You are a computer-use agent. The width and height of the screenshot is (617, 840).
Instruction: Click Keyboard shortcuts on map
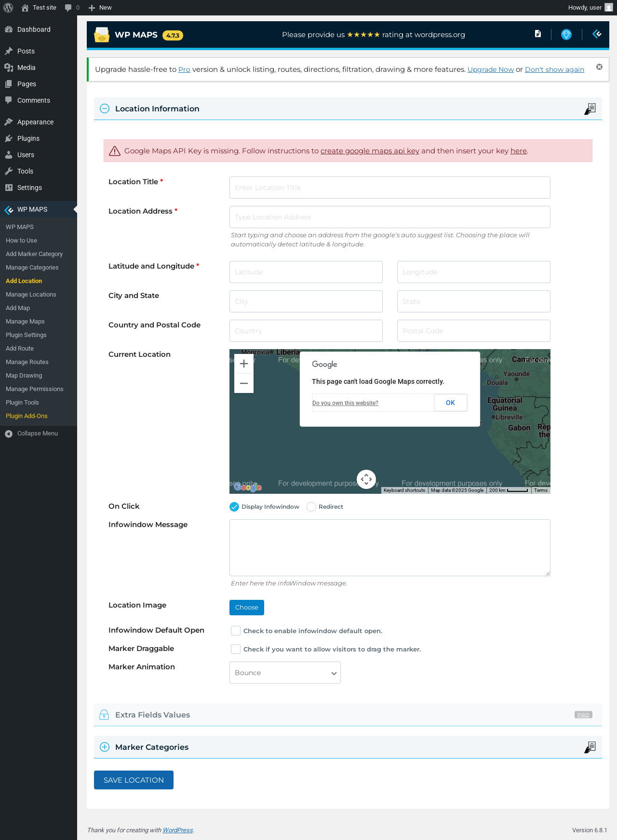coord(404,490)
